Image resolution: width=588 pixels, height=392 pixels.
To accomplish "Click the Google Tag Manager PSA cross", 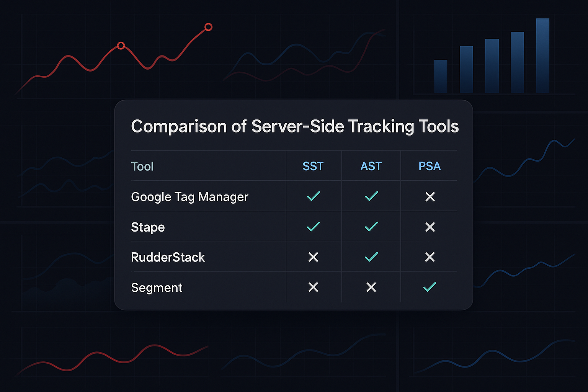I will tap(430, 197).
